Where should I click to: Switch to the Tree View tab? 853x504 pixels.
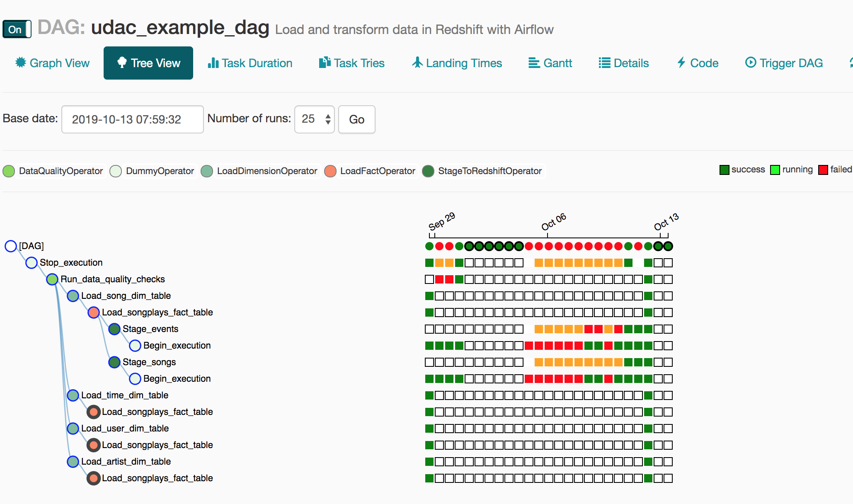point(148,63)
